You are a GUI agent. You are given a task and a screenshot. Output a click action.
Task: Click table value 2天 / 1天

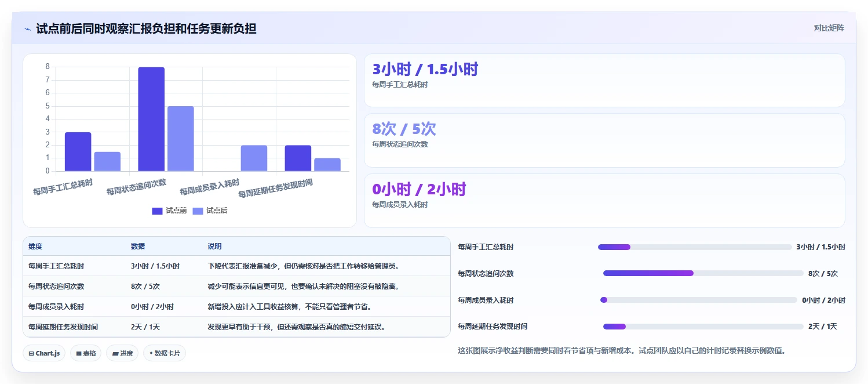(145, 327)
